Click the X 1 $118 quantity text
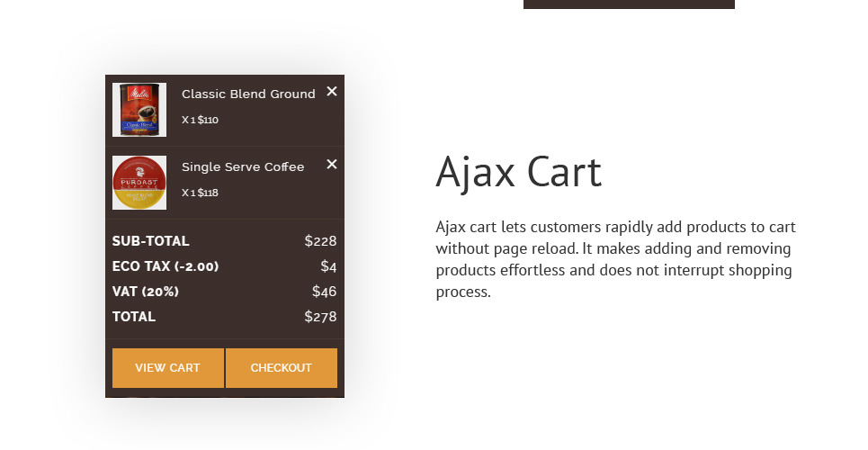This screenshot has width=868, height=450. 200,193
